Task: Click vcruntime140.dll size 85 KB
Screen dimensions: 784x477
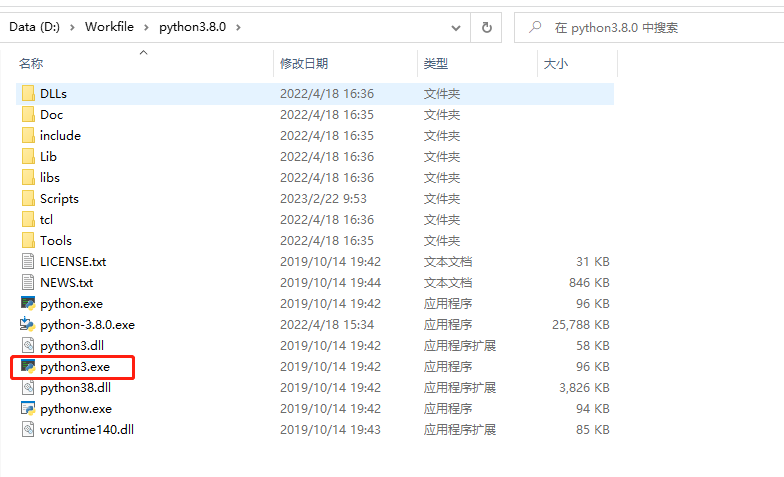Action: [x=592, y=430]
